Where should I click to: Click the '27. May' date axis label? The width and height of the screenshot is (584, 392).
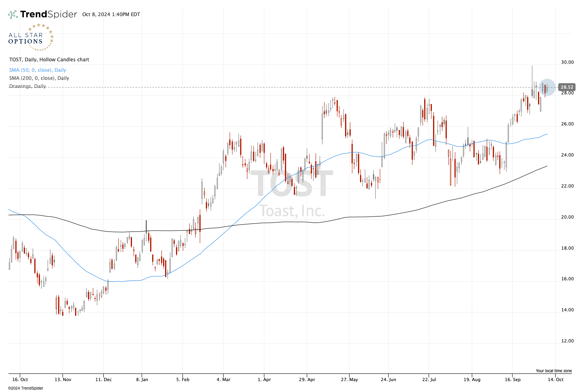click(350, 379)
